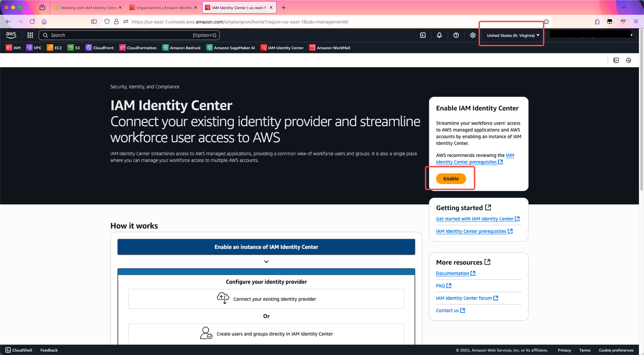Open the Firefox hamburger application menu

(636, 22)
